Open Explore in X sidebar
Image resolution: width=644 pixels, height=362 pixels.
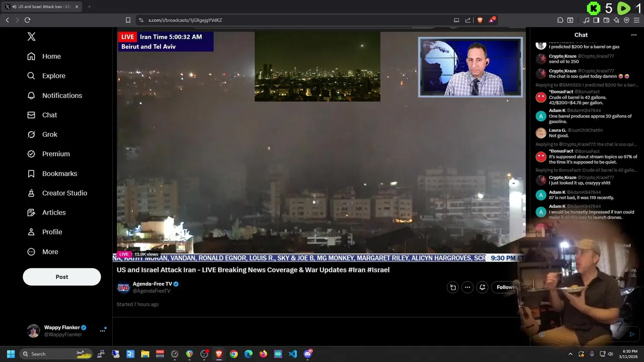46,76
